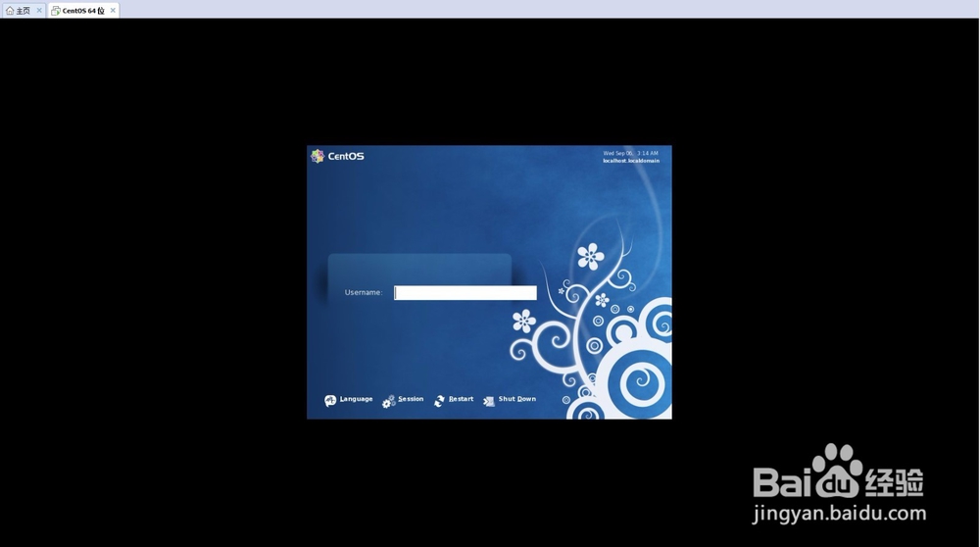The height and width of the screenshot is (547, 980).
Task: Click the home icon on 主页 tab
Action: (x=10, y=11)
